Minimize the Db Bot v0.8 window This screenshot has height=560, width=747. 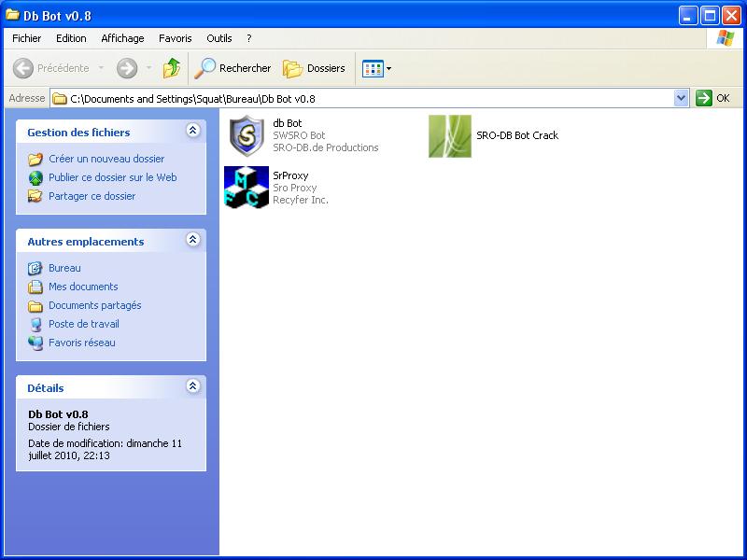(x=688, y=16)
